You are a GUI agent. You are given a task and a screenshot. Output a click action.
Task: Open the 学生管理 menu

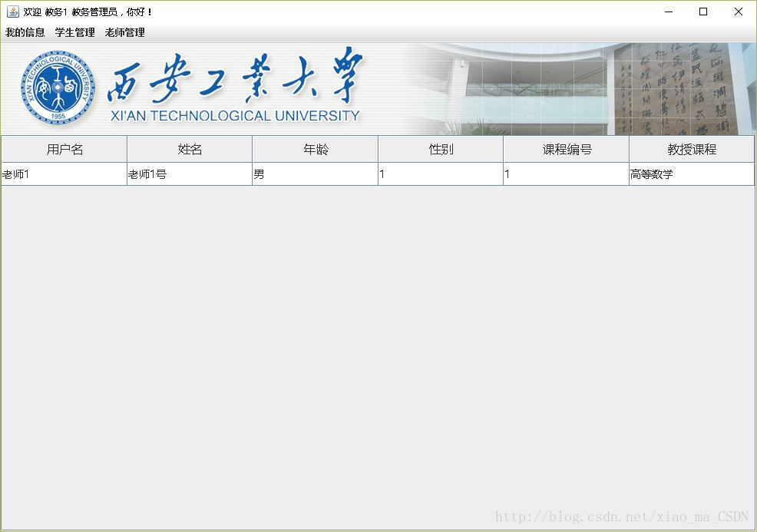pos(74,32)
